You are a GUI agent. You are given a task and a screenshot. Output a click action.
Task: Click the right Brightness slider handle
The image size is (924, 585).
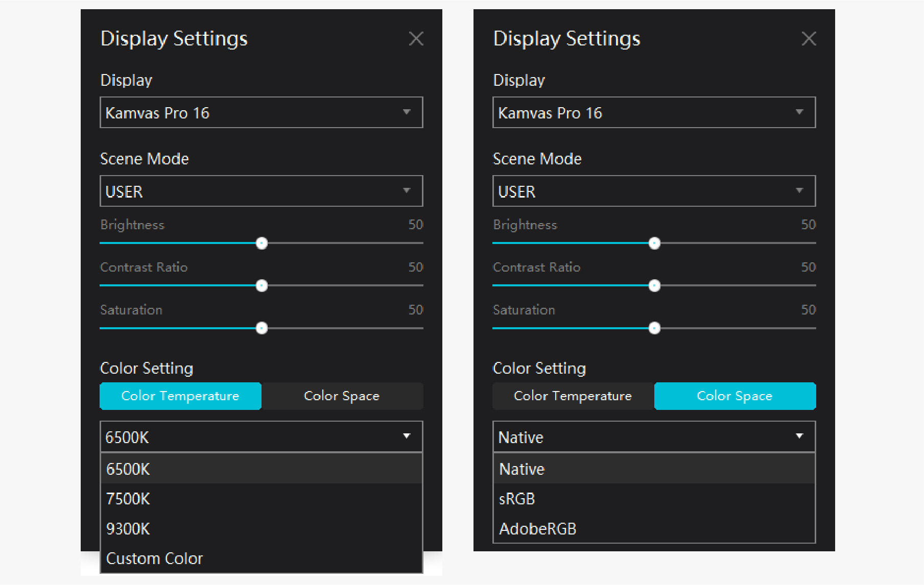(654, 243)
